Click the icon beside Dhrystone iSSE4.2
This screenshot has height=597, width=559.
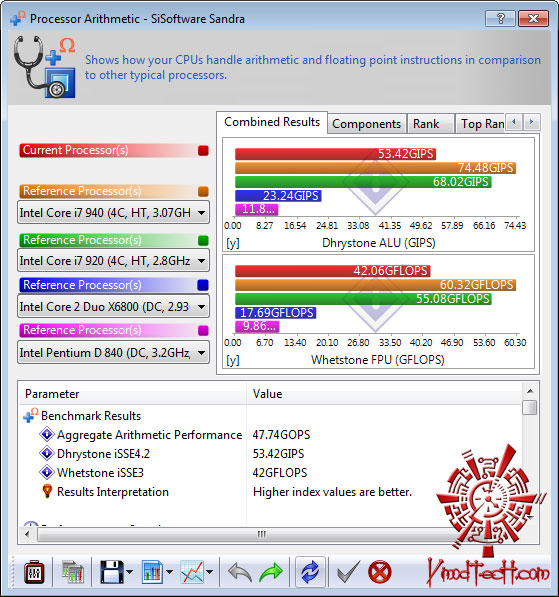click(x=47, y=453)
